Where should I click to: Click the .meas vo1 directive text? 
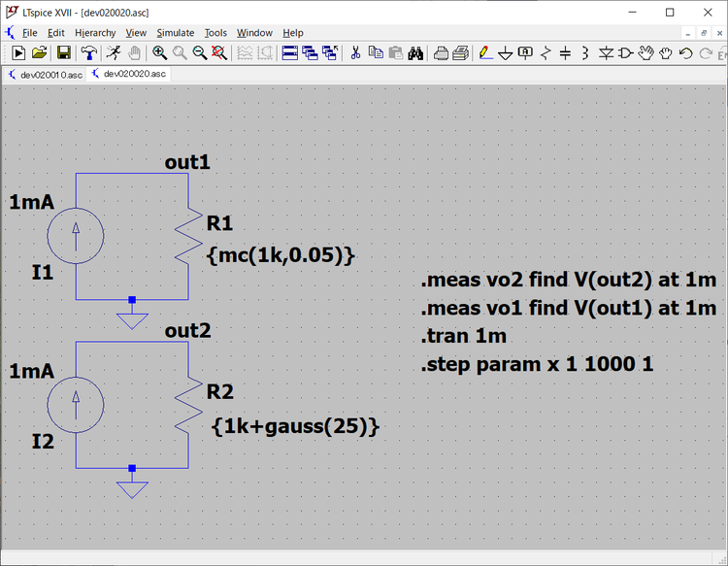click(x=568, y=309)
